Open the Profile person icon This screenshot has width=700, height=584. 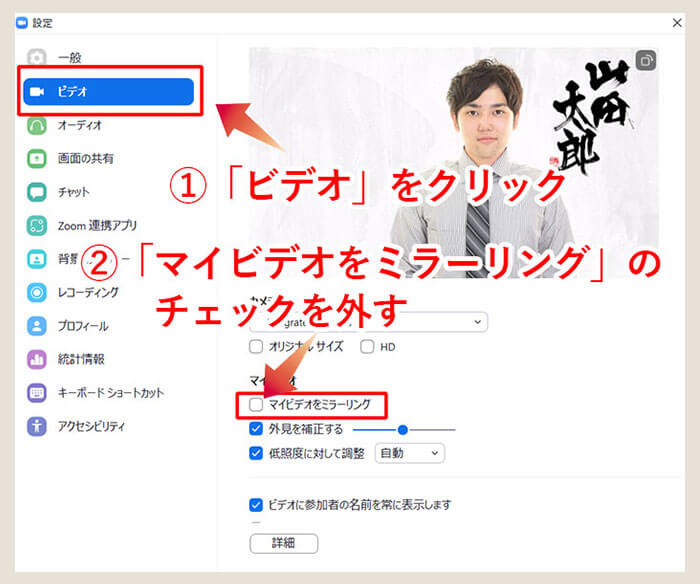pos(37,326)
